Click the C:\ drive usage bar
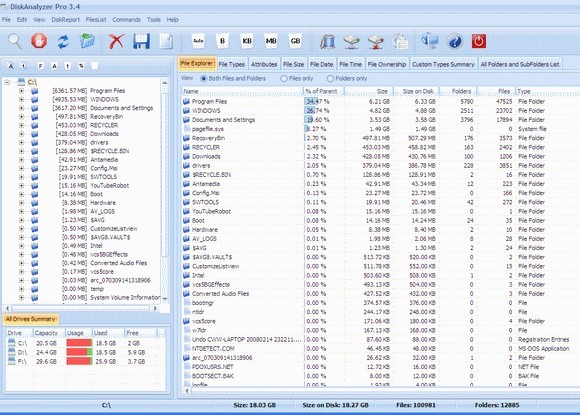 pos(79,343)
